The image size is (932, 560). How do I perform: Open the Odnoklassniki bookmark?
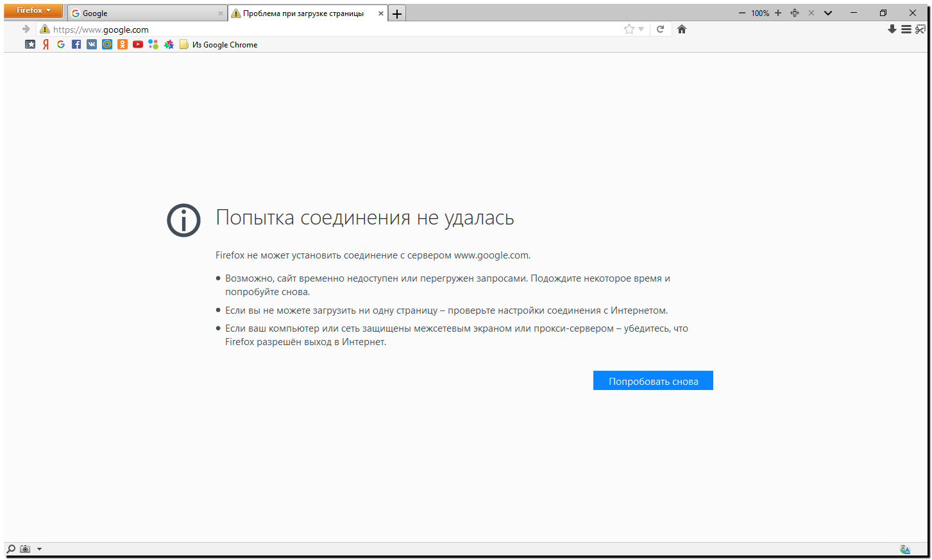coord(123,44)
